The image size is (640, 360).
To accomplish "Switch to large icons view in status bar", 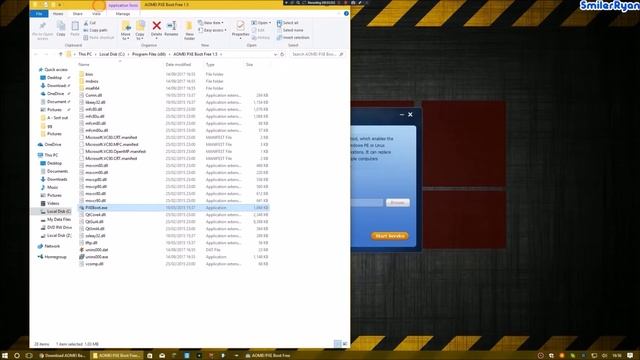I will coord(345,344).
